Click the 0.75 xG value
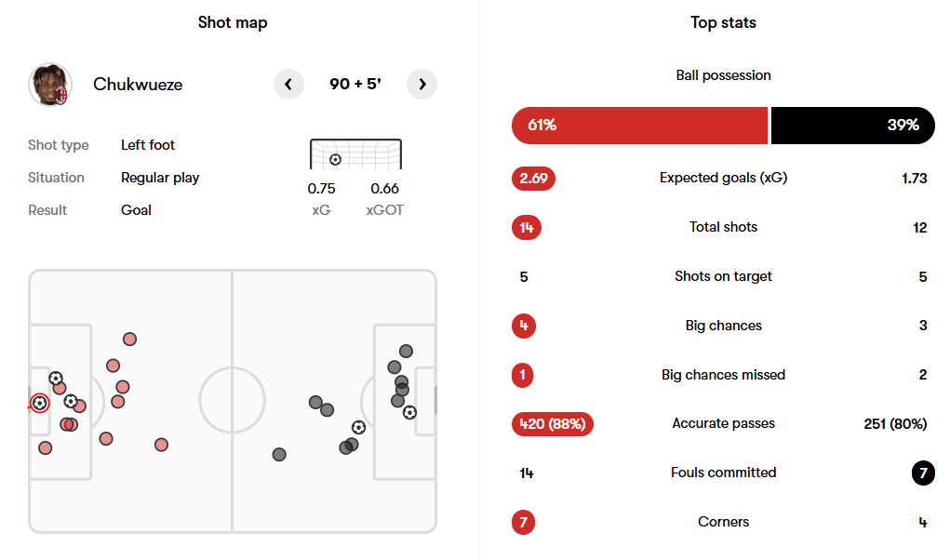The height and width of the screenshot is (560, 950). point(321,189)
